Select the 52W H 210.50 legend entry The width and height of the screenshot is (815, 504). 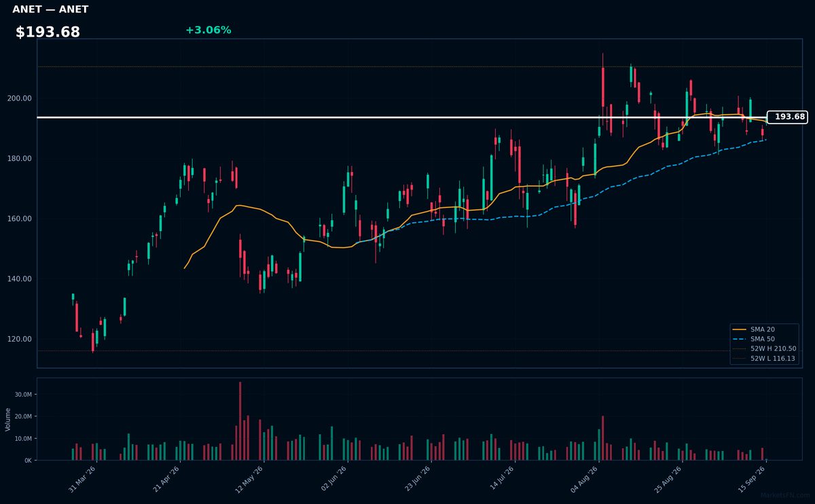765,348
